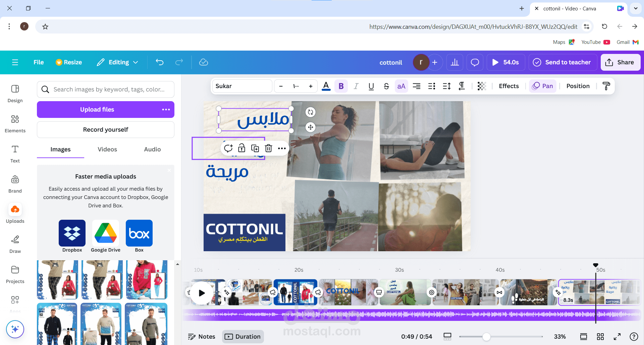Click the playhead marker at 50s

tap(596, 265)
